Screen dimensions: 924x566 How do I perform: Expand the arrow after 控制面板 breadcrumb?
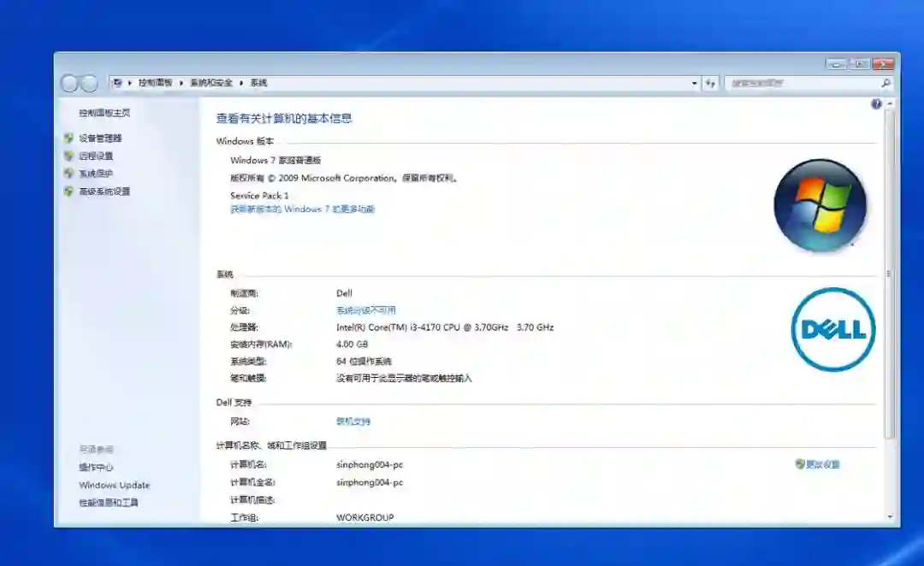181,83
